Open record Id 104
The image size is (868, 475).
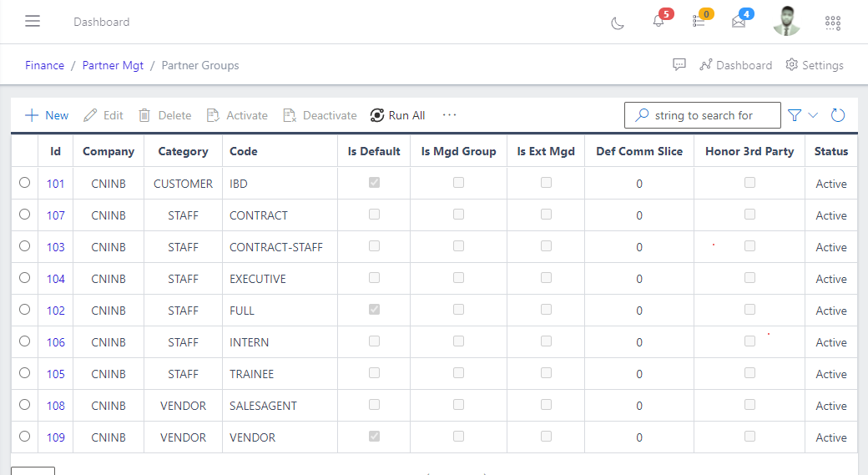tap(55, 279)
